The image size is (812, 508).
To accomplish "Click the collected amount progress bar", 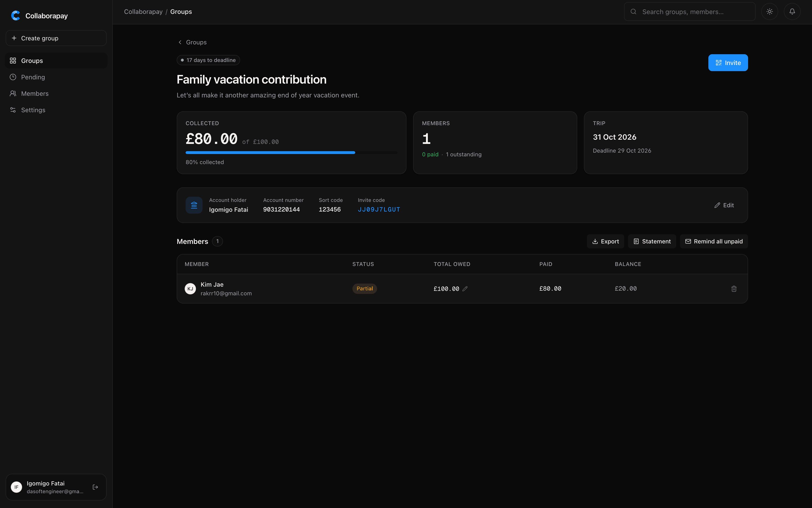I will click(x=291, y=153).
